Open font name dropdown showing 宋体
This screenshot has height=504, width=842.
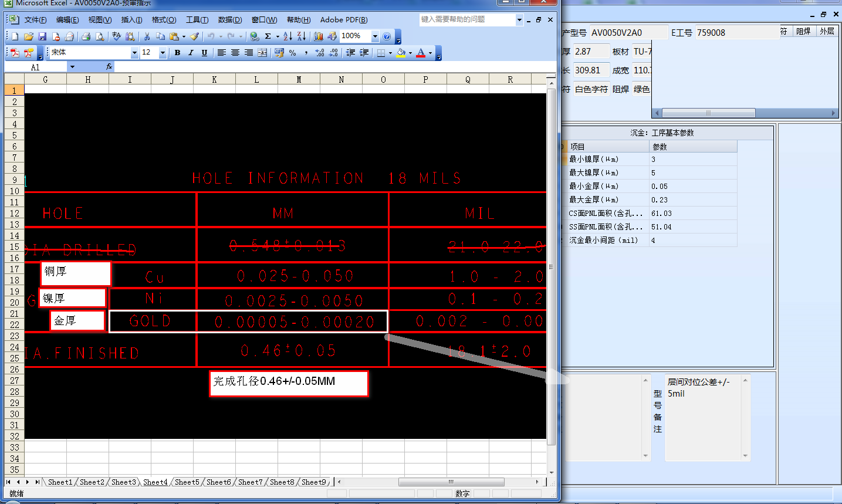point(134,53)
